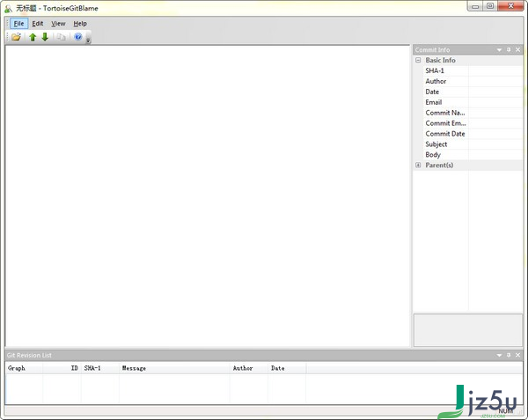Close the Git Revision List panel
The image size is (528, 420).
[518, 355]
